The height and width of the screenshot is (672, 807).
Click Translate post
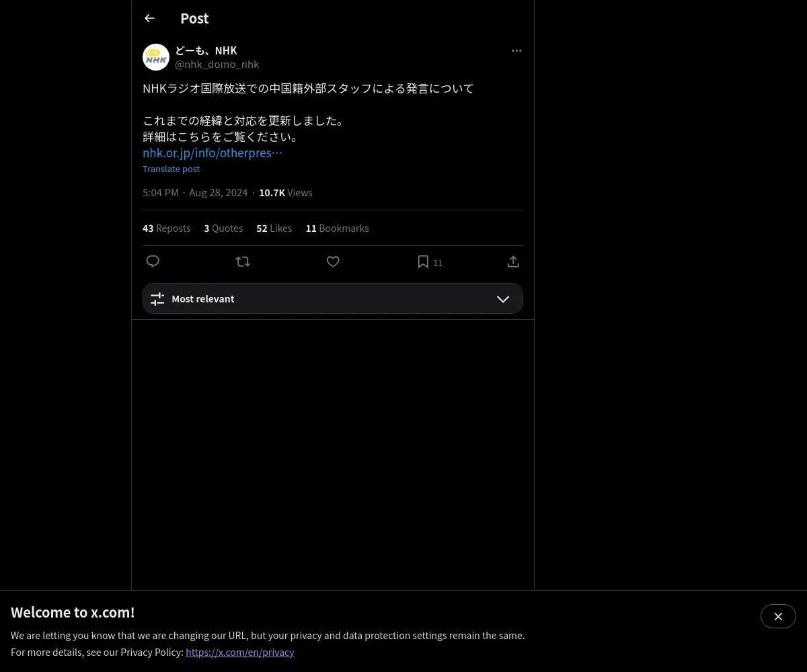(171, 169)
